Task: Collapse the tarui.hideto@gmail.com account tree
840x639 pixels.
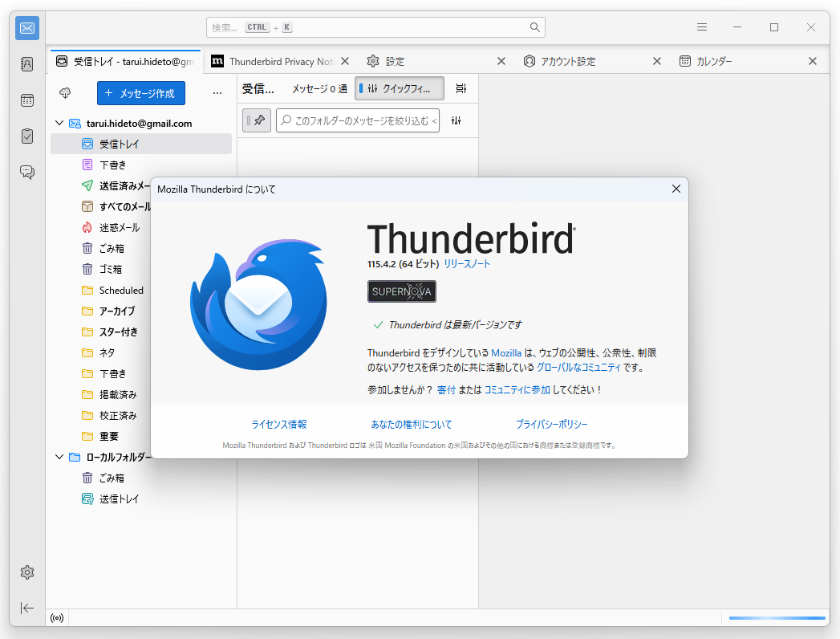Action: coord(59,123)
